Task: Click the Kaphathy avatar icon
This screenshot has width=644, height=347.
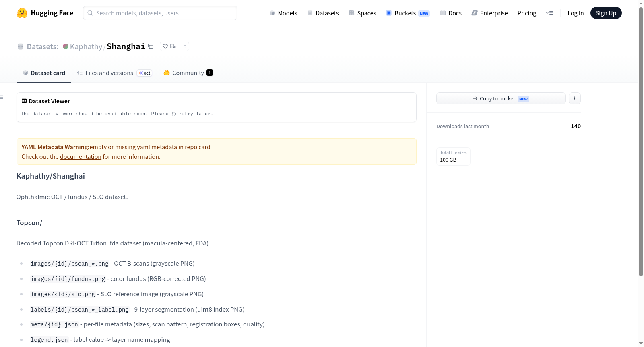Action: [66, 46]
